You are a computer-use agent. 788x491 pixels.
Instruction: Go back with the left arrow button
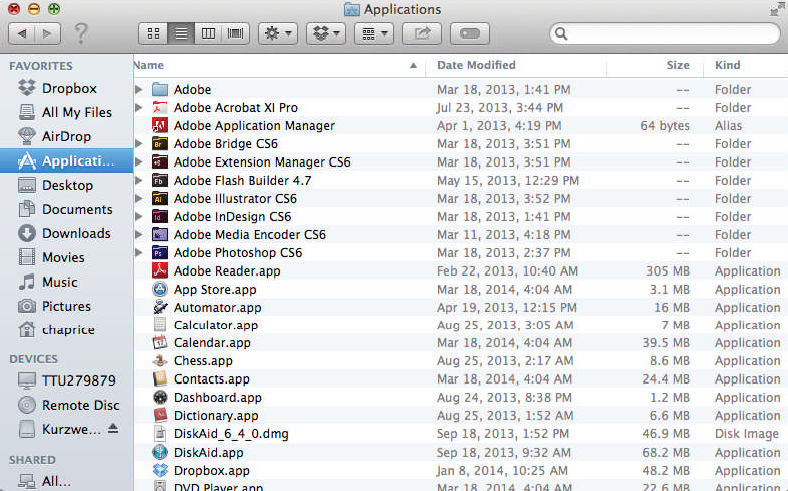point(22,34)
